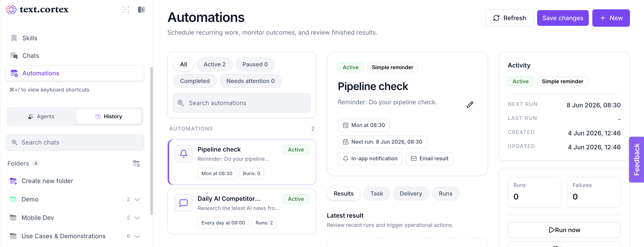Click the calendar icon beside Mon at 08:30
644x247 pixels.
tap(345, 125)
